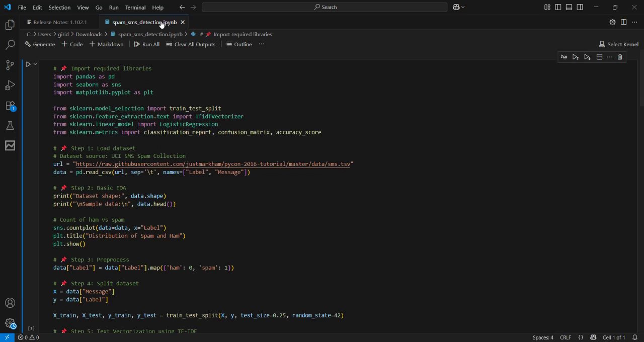Screen dimensions: 644x342
Task: Open the Source Control view
Action: click(x=10, y=65)
